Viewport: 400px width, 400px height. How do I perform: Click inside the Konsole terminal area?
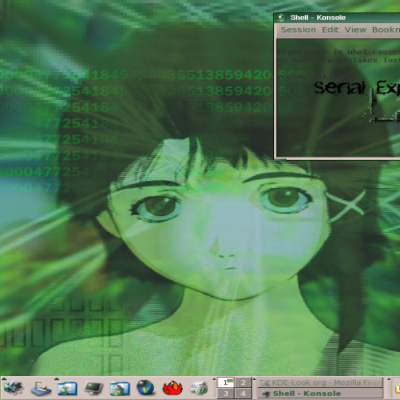pyautogui.click(x=338, y=98)
